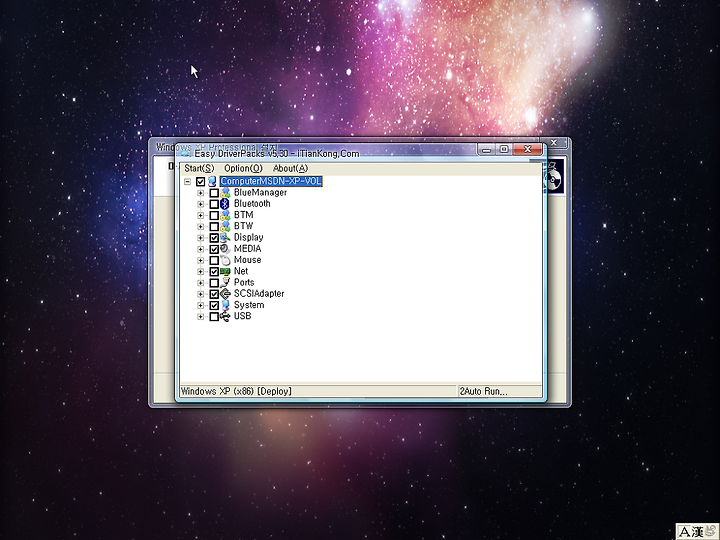Click the Display monitor icon
Image resolution: width=720 pixels, height=540 pixels.
[x=225, y=238]
